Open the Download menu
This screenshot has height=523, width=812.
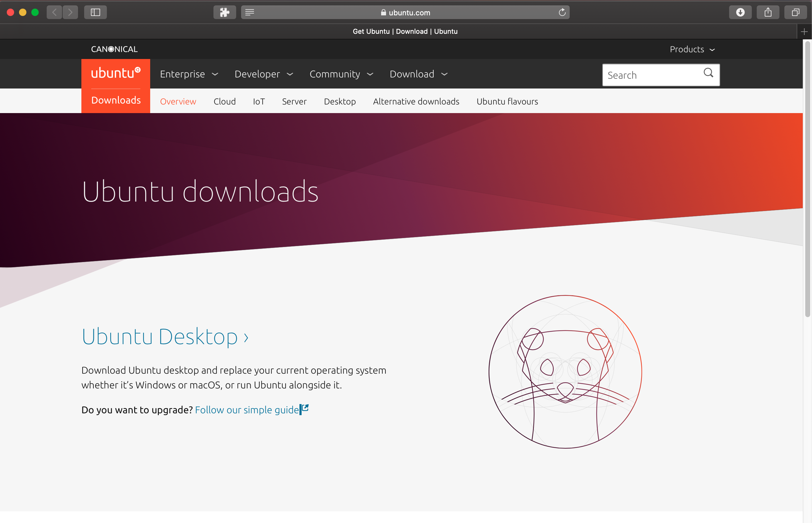pyautogui.click(x=419, y=74)
